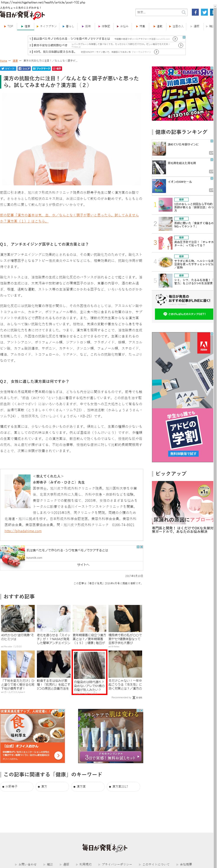The image size is (217, 868).
Task: Click the Home breadcrumb link
Action: [3, 61]
